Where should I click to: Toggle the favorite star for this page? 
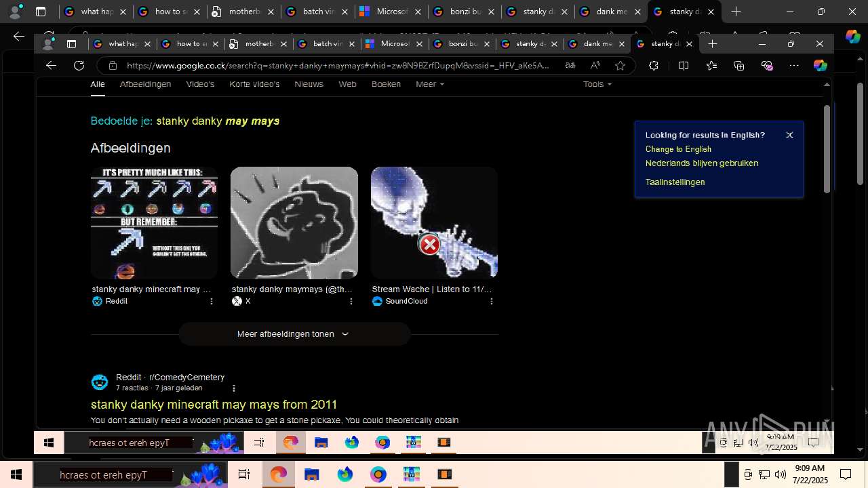620,65
